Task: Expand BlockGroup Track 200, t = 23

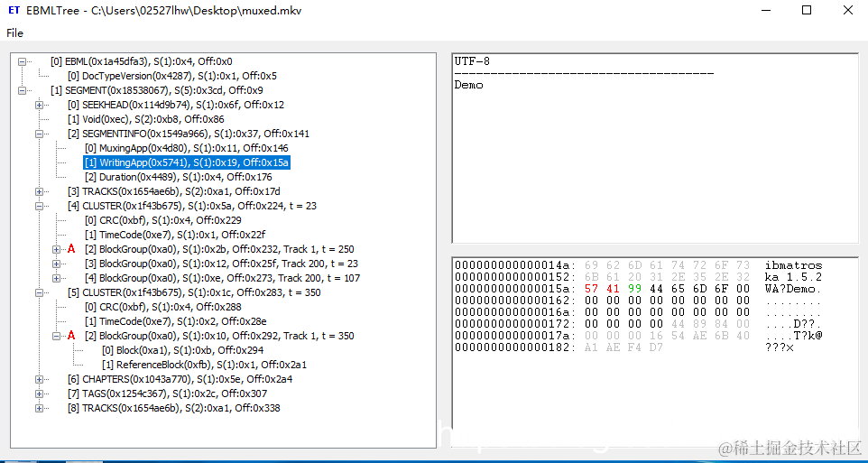Action: [x=57, y=264]
